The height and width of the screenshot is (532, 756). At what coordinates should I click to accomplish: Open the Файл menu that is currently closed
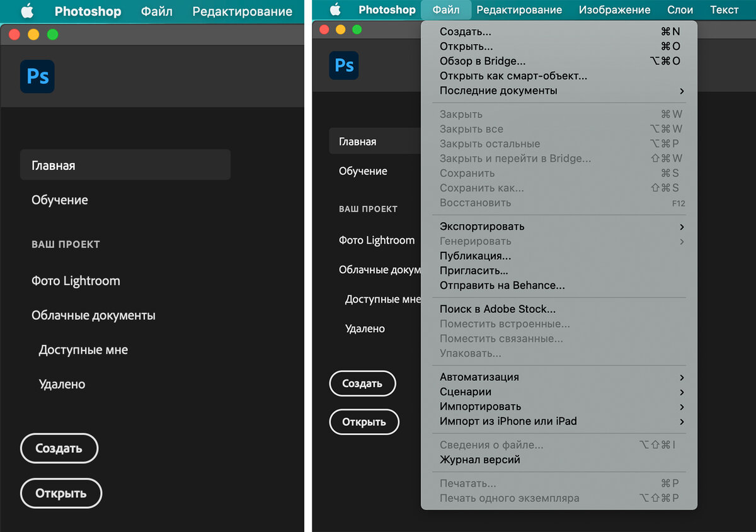[156, 11]
